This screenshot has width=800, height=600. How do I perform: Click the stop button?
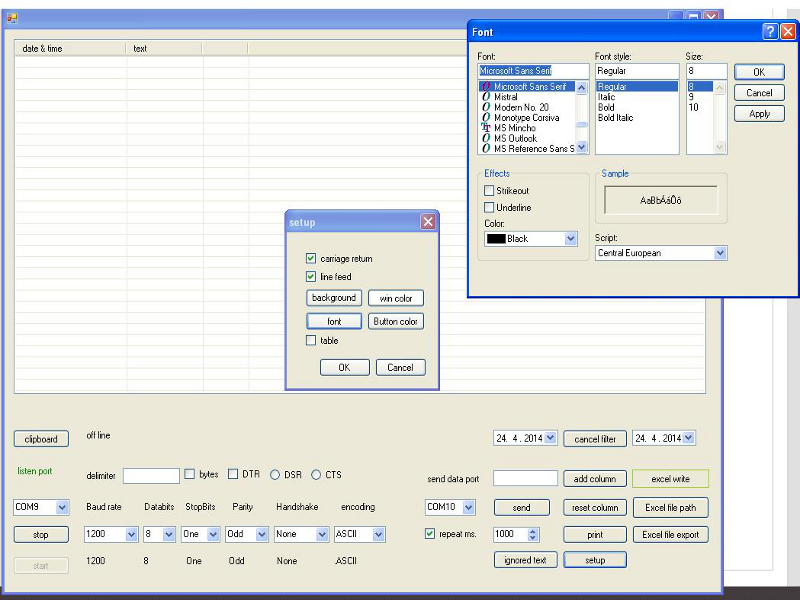pos(41,534)
